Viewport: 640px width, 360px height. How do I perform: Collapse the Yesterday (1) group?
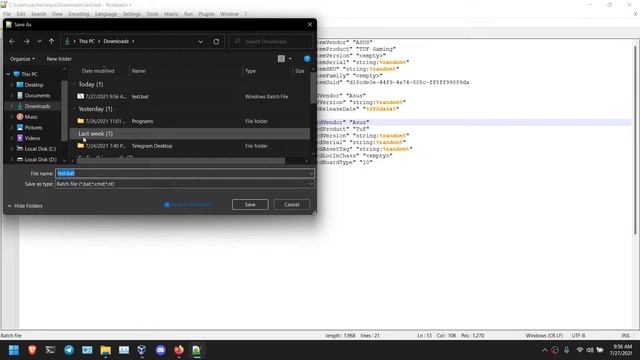click(74, 109)
